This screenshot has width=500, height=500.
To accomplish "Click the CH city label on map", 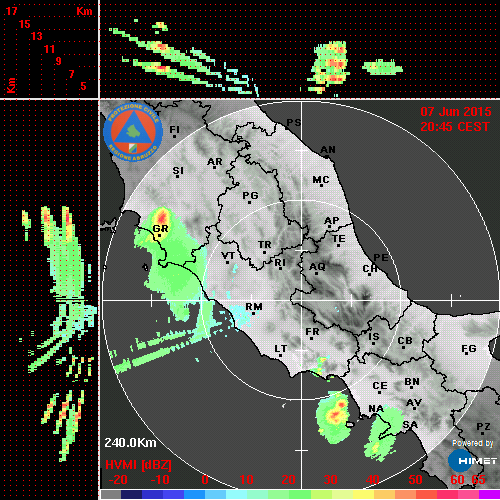I will click(x=370, y=268).
